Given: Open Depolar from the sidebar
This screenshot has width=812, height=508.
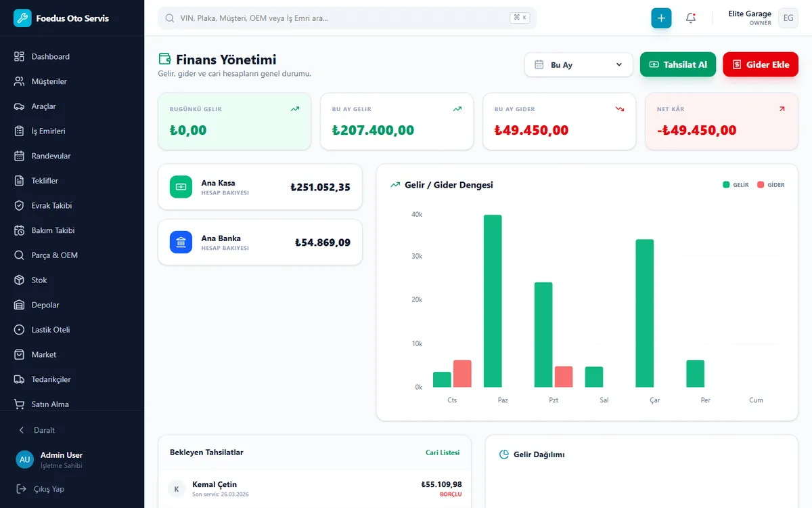Looking at the screenshot, I should (x=72, y=305).
